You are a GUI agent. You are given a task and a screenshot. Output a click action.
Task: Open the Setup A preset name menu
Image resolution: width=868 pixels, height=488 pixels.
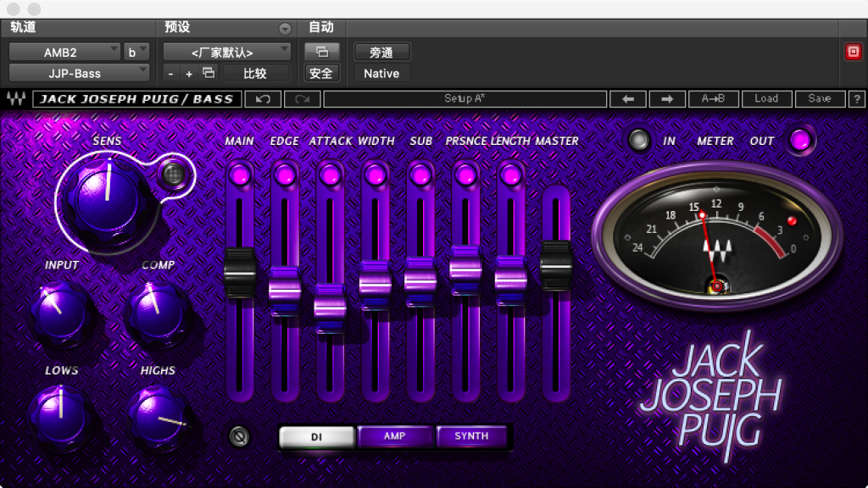point(465,99)
